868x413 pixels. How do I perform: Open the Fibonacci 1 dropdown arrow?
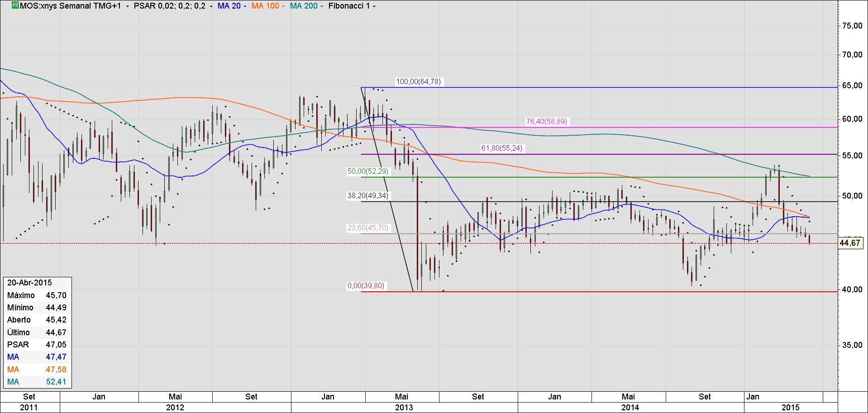pos(373,6)
